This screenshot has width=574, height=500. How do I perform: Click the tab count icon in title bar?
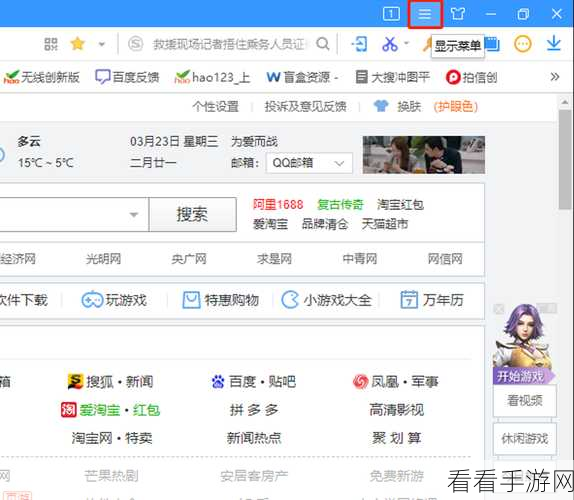(x=391, y=14)
